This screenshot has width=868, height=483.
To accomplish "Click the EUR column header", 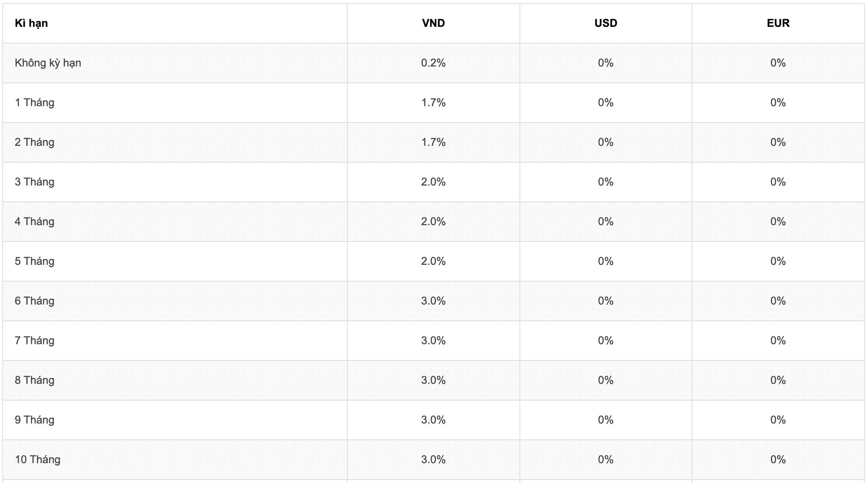I will (x=778, y=23).
